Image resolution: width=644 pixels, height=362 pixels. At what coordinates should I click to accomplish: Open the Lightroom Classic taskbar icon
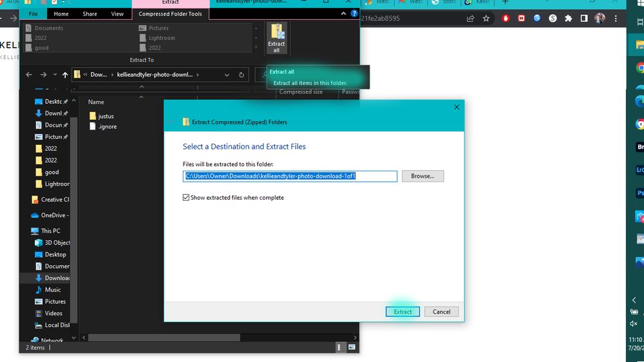click(x=640, y=169)
